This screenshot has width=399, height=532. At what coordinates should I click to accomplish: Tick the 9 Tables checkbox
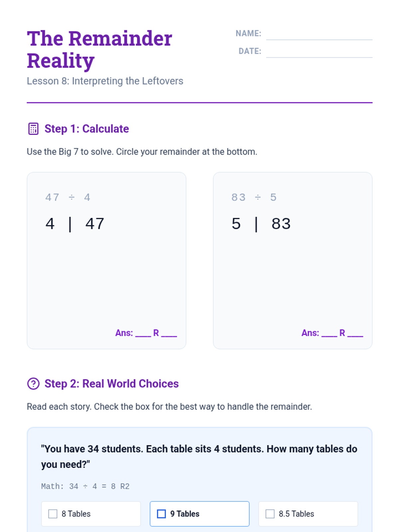(x=161, y=514)
